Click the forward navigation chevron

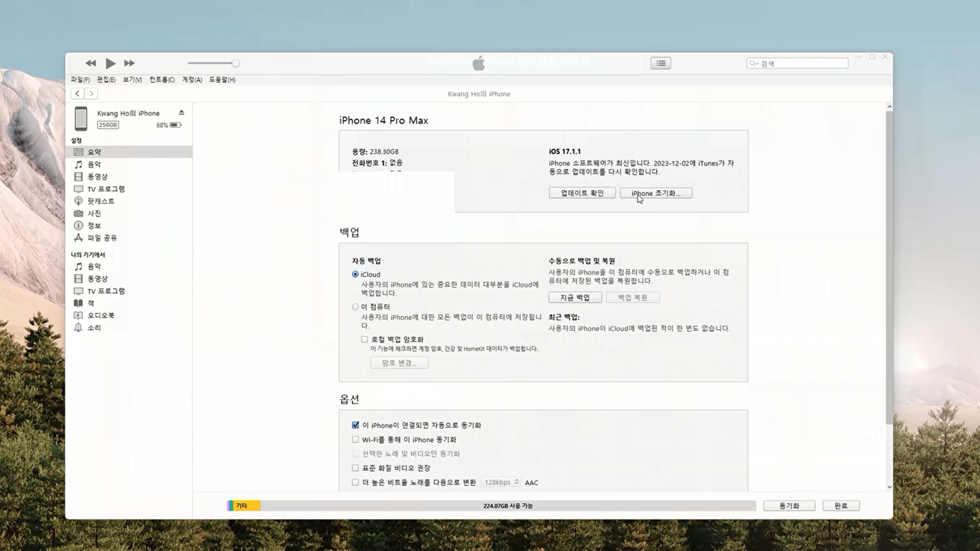click(x=91, y=93)
